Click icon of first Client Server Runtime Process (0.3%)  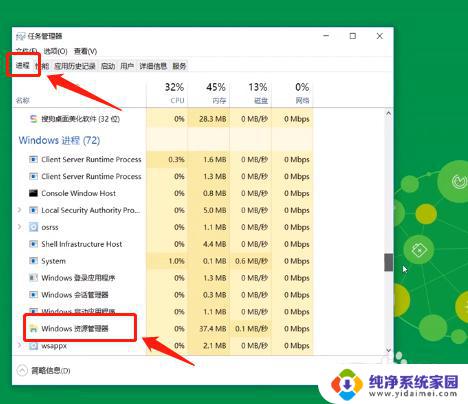(33, 159)
